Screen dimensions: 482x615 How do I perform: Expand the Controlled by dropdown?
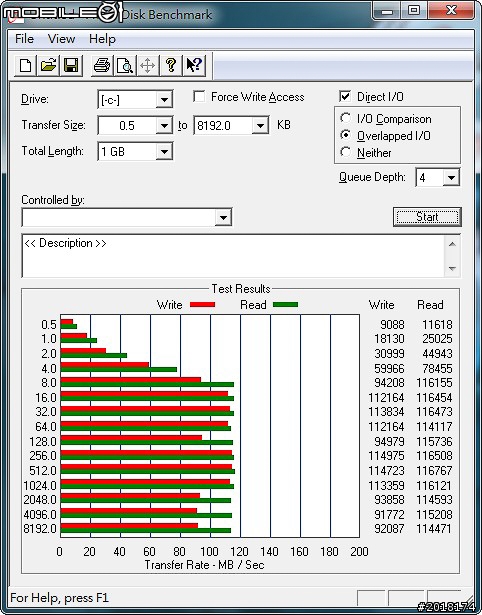coord(223,217)
